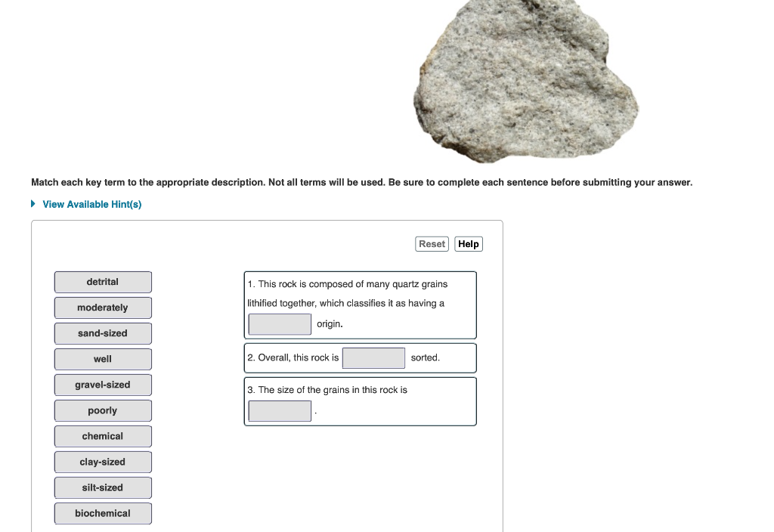The width and height of the screenshot is (774, 532).
Task: Select the gravel-sized tile
Action: click(103, 385)
